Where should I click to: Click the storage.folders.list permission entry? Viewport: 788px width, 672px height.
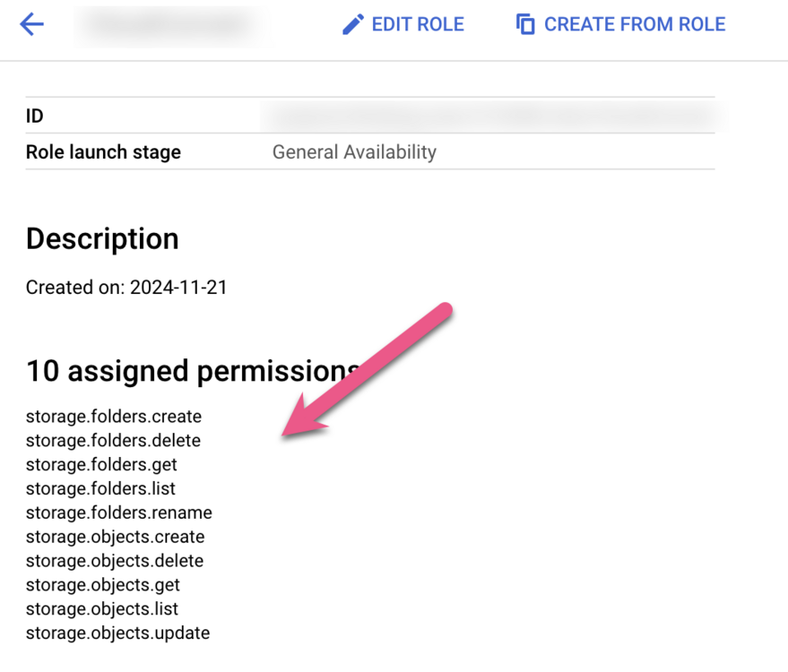[x=100, y=489]
